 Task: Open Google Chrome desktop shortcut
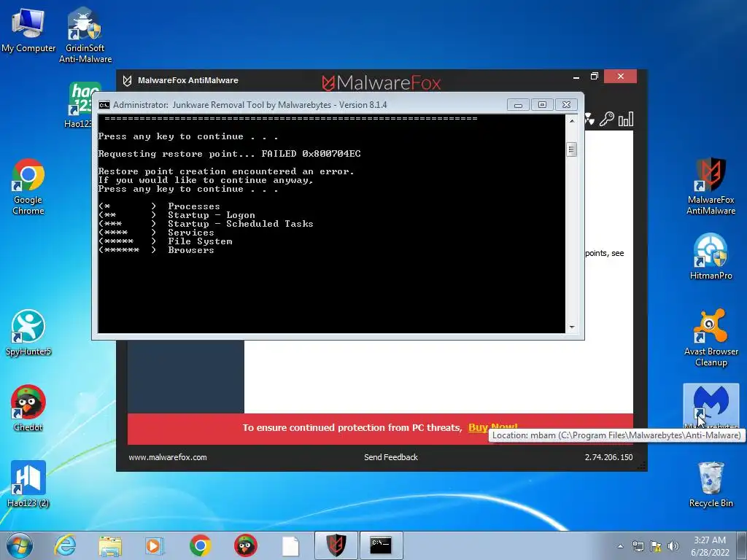[x=28, y=186]
